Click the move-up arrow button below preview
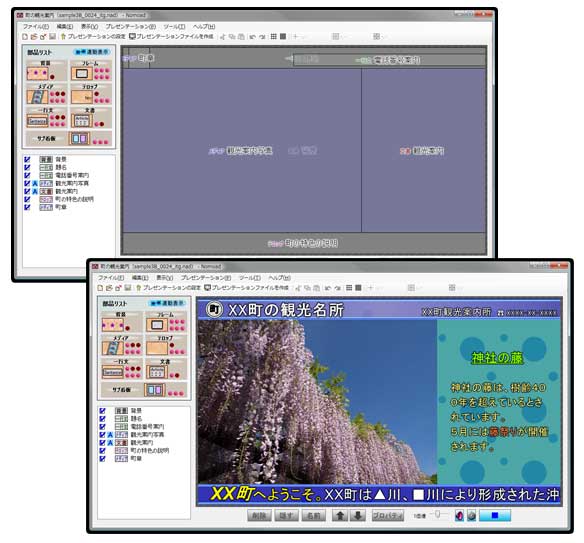 tap(340, 515)
